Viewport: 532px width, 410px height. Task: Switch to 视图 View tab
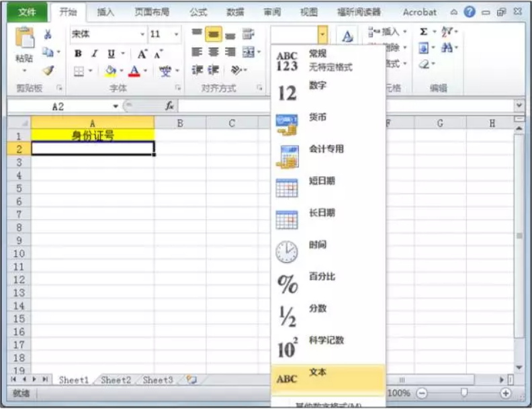309,12
